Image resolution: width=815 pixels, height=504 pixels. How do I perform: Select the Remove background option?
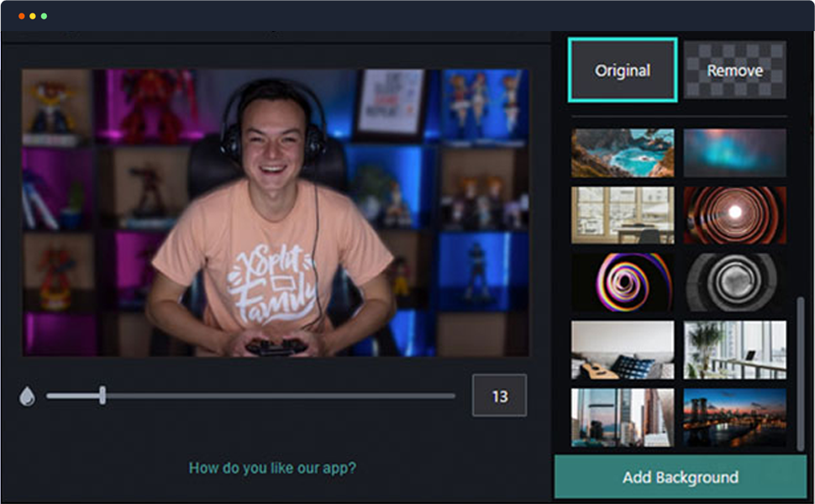click(x=734, y=71)
